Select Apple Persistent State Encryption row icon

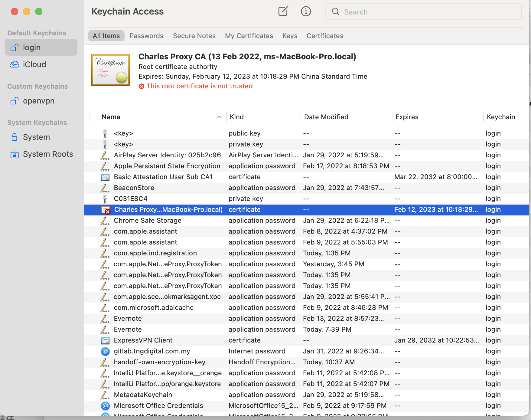pos(105,166)
